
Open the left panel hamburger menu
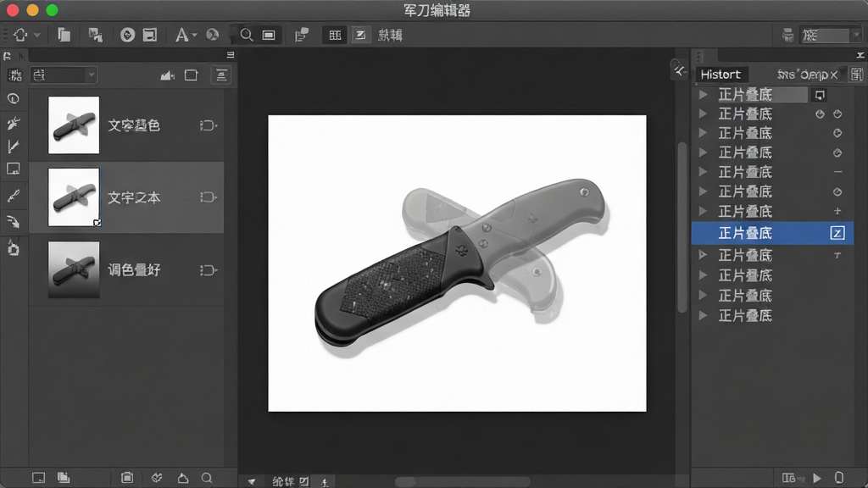231,55
